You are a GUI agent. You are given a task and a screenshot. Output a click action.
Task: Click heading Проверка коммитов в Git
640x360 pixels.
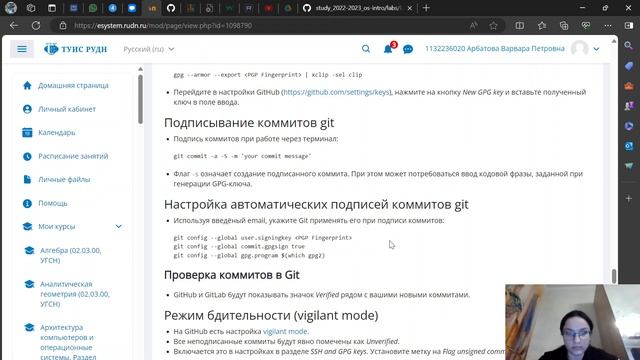click(x=232, y=275)
